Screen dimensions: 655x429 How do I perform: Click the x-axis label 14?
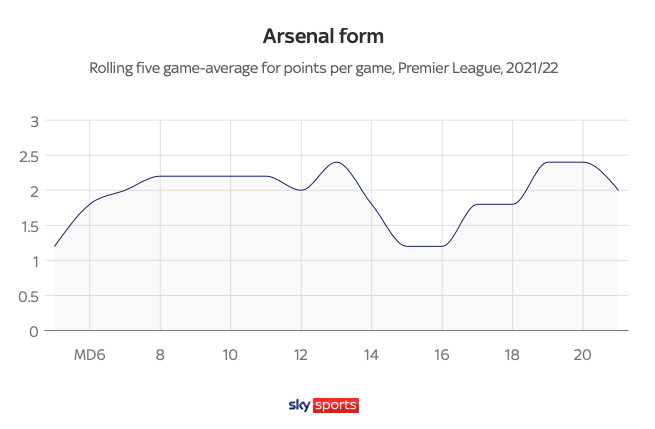pos(371,354)
